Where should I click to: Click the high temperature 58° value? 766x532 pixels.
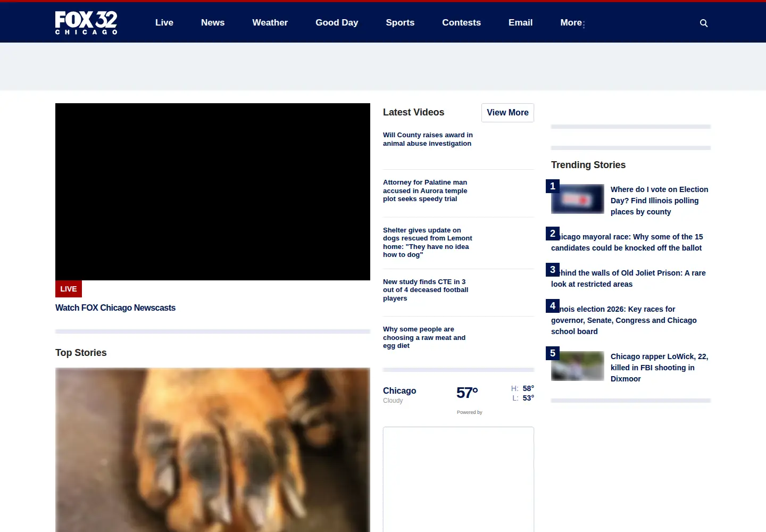(528, 388)
